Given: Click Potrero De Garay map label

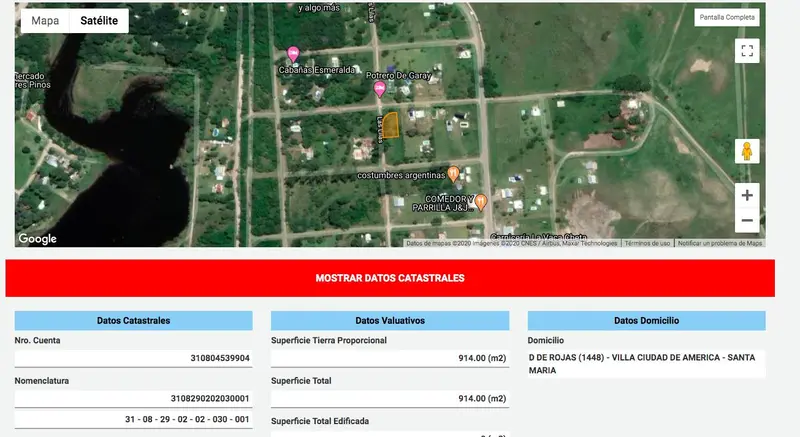Looking at the screenshot, I should coord(398,75).
